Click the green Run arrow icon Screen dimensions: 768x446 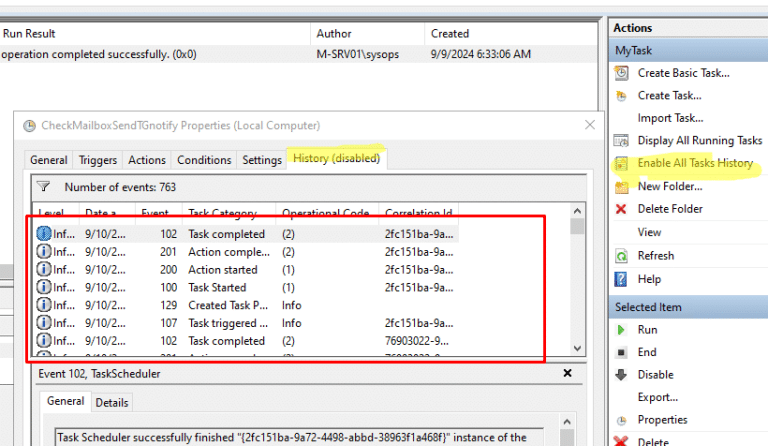[621, 330]
